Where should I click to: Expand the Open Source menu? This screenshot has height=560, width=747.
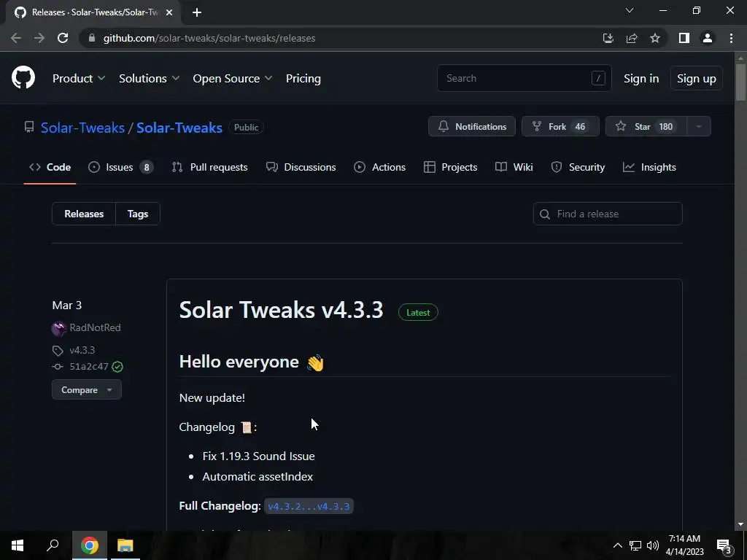tap(233, 78)
